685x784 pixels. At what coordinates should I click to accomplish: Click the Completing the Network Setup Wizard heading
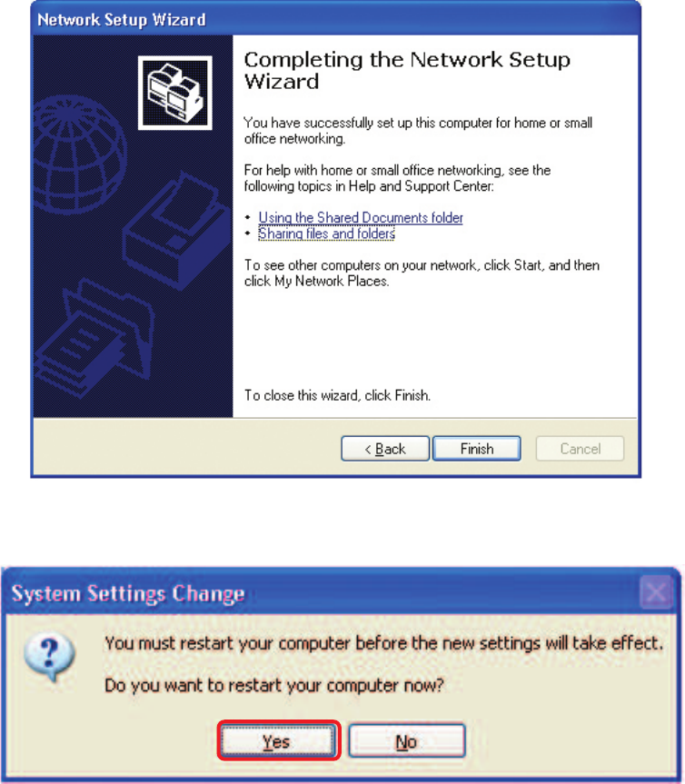[x=407, y=71]
